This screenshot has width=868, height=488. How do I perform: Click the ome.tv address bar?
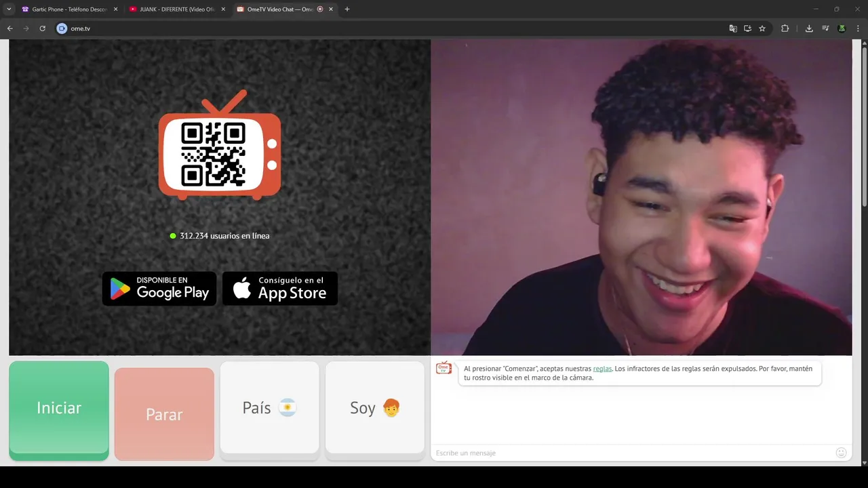393,28
